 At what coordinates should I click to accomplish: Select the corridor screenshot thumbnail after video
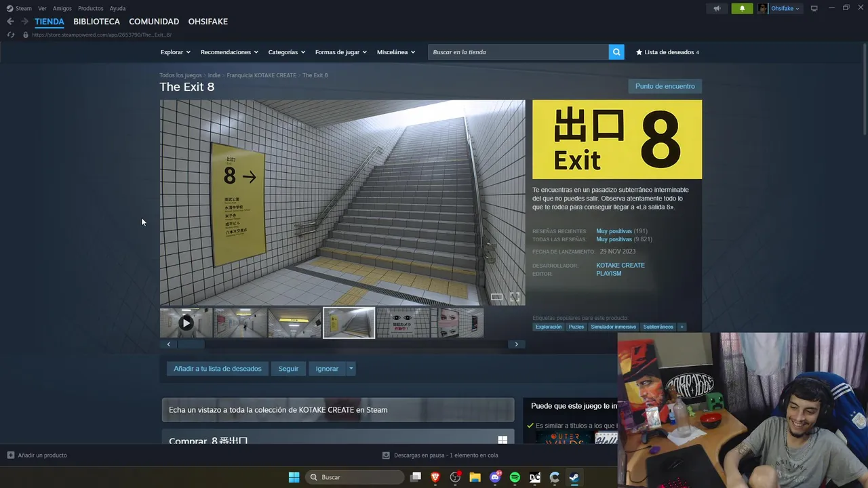coord(240,323)
